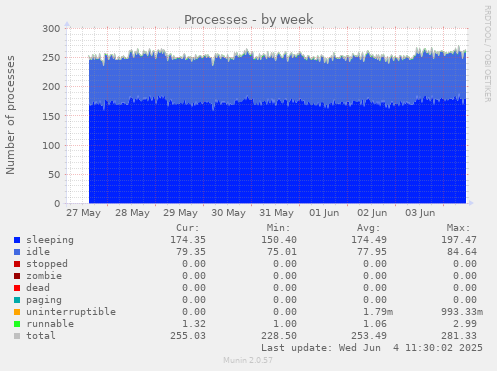497x371 pixels.
Task: Click the 'sleeping' legend label
Action: pyautogui.click(x=50, y=240)
